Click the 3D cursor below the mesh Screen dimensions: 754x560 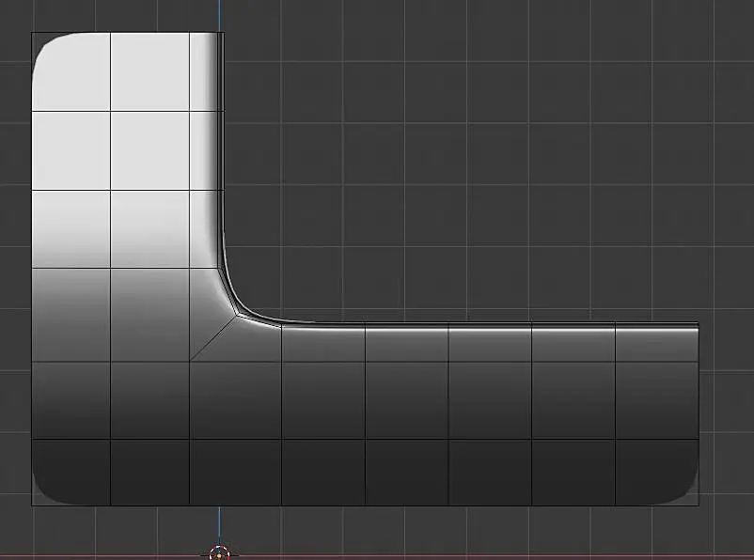pos(219,554)
